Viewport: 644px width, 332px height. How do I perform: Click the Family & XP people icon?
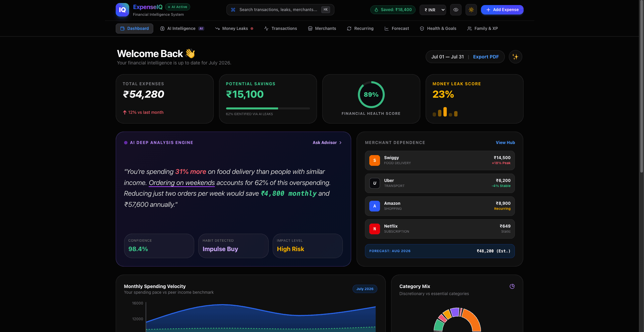470,29
